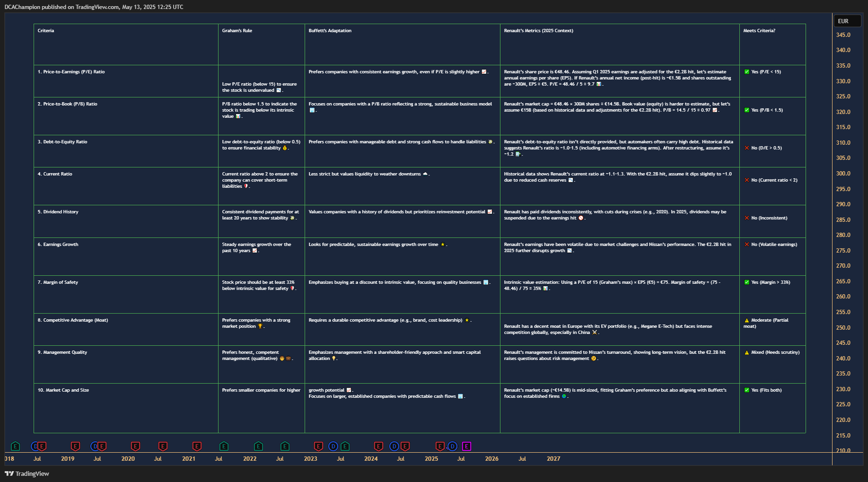Screen dimensions: 868x482
Task: Click 'Consistent dividend payments' Graham rule text
Action: 261,215
